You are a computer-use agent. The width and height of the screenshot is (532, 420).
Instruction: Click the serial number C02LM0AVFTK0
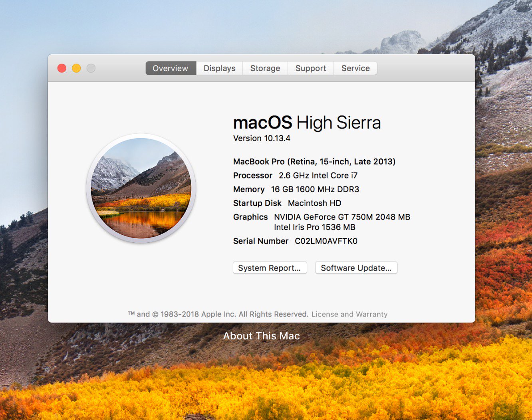tap(326, 241)
